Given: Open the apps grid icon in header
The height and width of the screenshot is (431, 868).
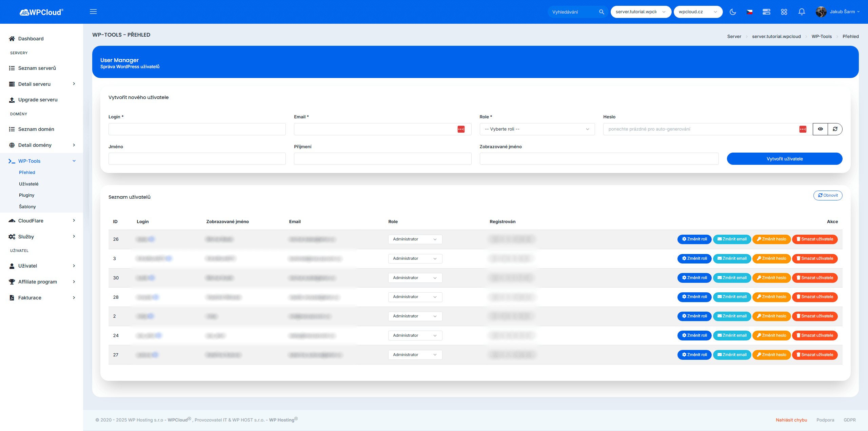Looking at the screenshot, I should tap(784, 12).
